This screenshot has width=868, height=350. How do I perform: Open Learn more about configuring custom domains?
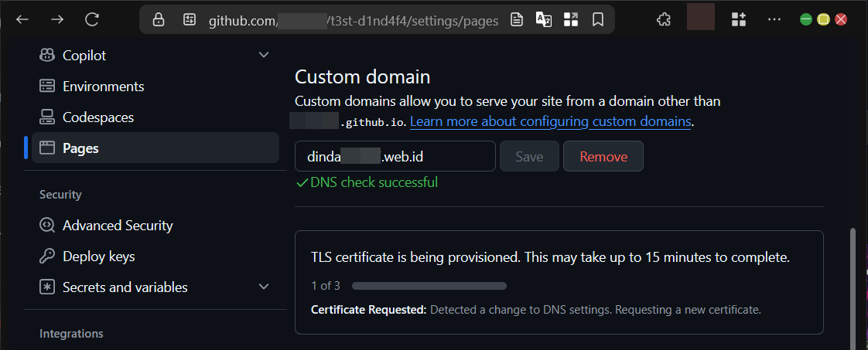[x=550, y=121]
